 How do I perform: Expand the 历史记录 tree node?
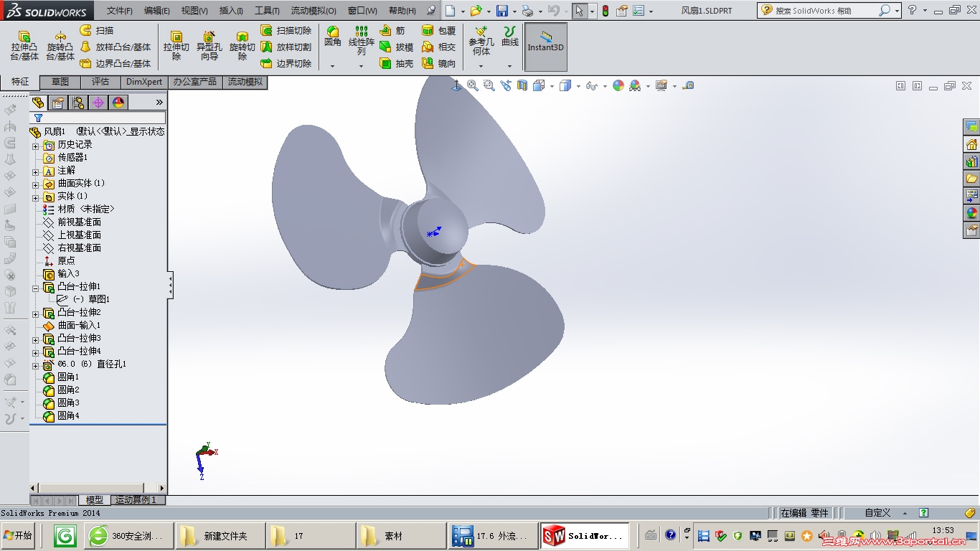pos(35,146)
